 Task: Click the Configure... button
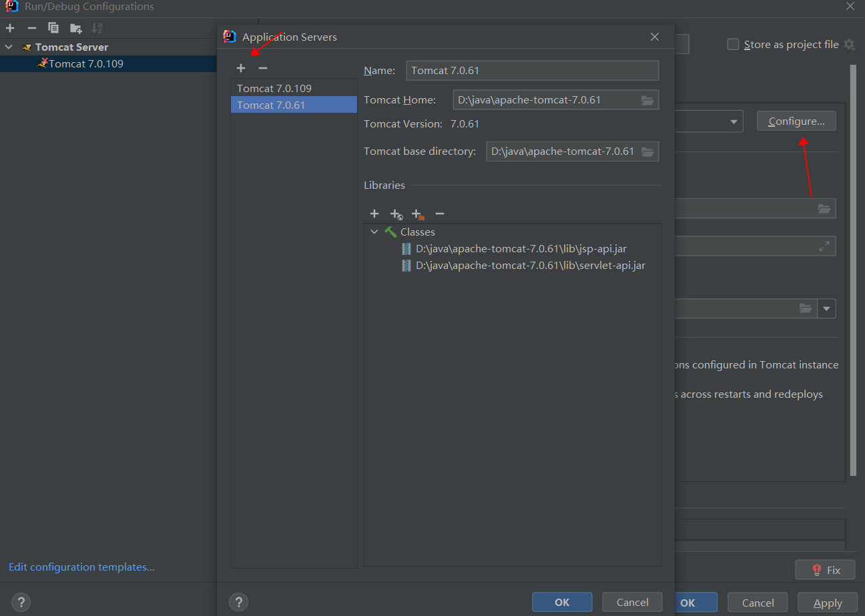(796, 121)
